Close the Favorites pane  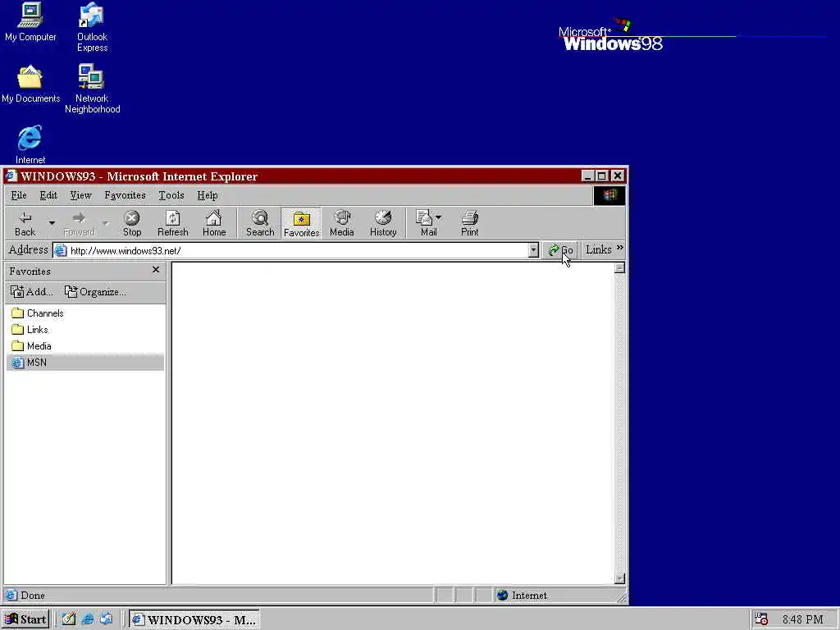coord(156,269)
